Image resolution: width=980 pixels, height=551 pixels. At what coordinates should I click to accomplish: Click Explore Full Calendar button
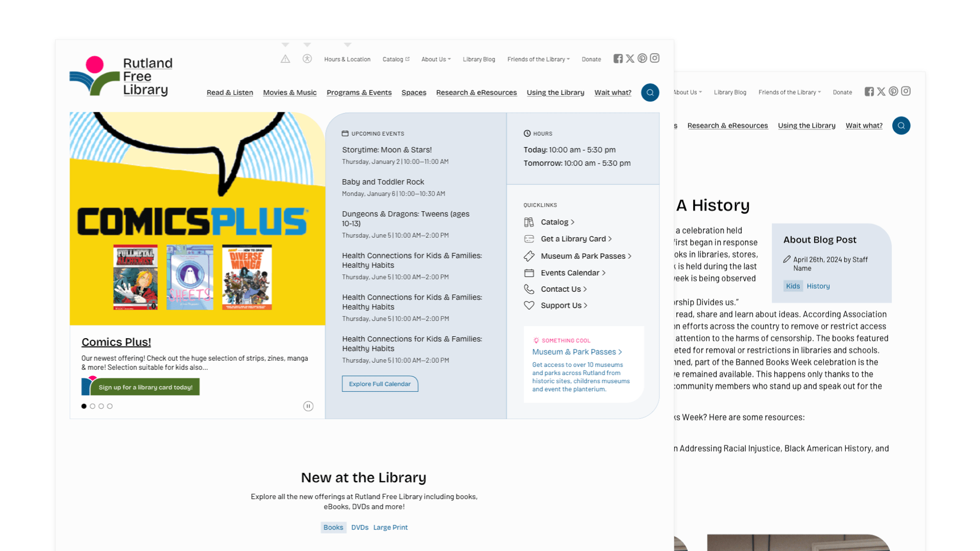tap(380, 384)
